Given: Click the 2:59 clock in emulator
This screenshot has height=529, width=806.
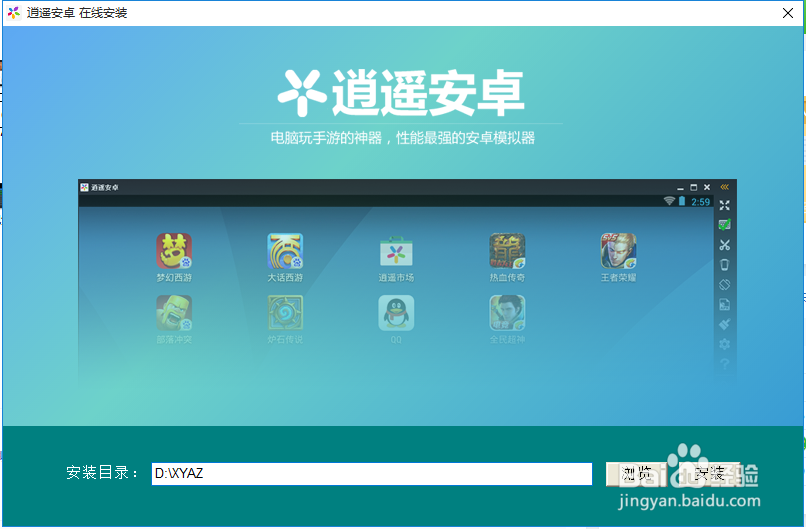Looking at the screenshot, I should tap(701, 202).
